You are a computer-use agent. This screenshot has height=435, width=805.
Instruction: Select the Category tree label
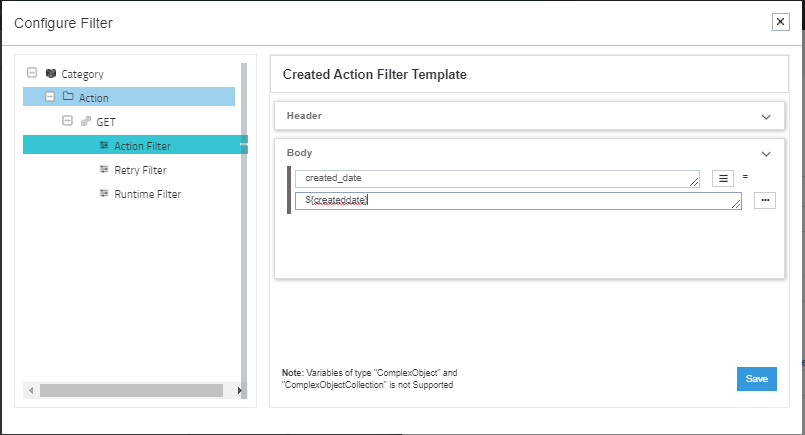pos(82,74)
